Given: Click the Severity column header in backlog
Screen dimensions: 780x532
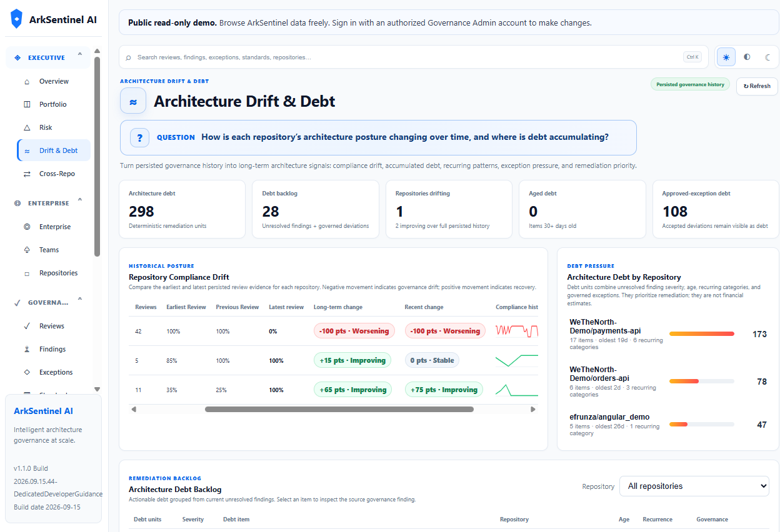Looking at the screenshot, I should pyautogui.click(x=192, y=520).
